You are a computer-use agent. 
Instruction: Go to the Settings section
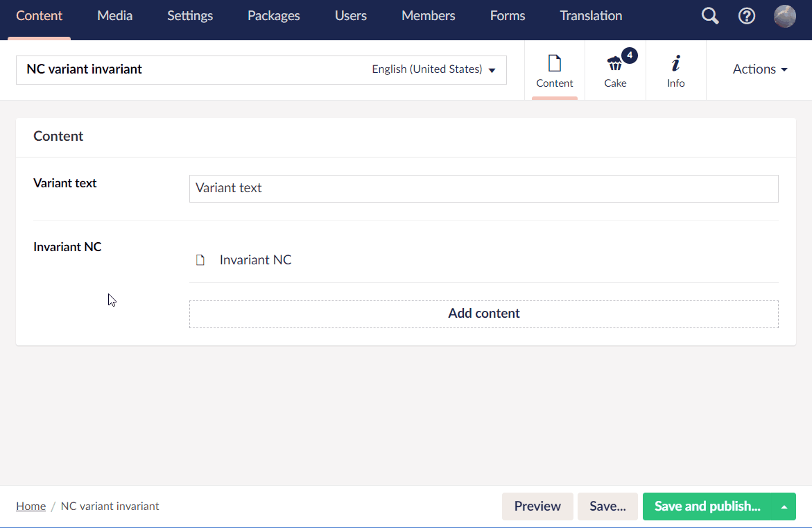tap(189, 15)
